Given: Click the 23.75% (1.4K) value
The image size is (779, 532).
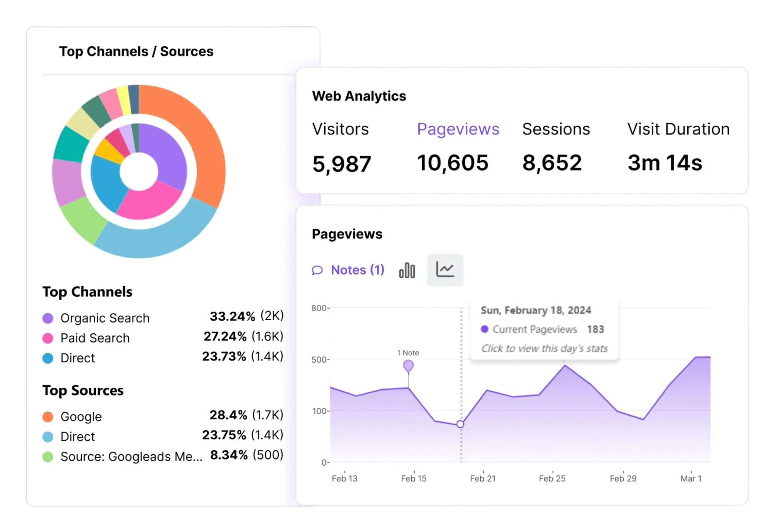Looking at the screenshot, I should pos(243,435).
